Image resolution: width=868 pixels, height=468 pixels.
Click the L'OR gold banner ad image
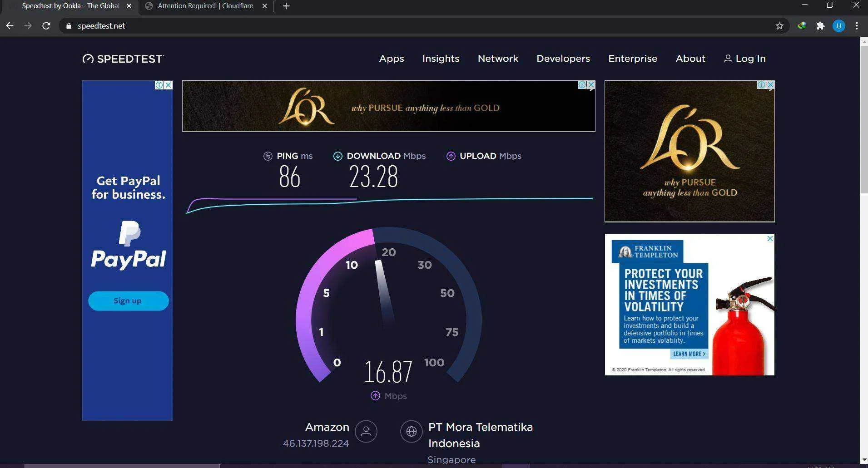click(389, 106)
